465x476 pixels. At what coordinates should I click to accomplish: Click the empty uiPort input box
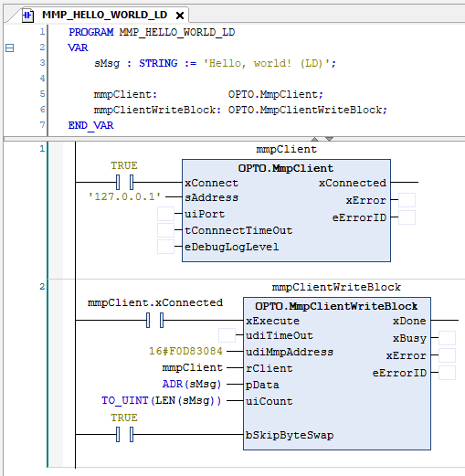coord(165,214)
